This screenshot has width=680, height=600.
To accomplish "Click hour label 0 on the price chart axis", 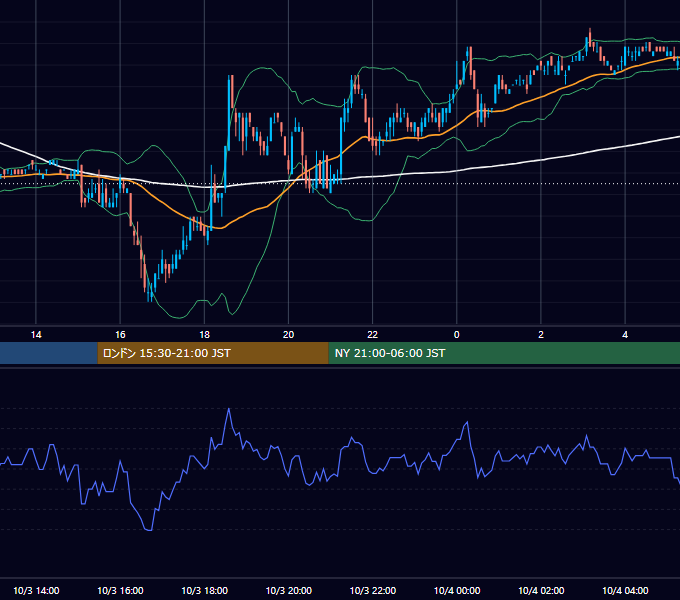I will pyautogui.click(x=457, y=335).
